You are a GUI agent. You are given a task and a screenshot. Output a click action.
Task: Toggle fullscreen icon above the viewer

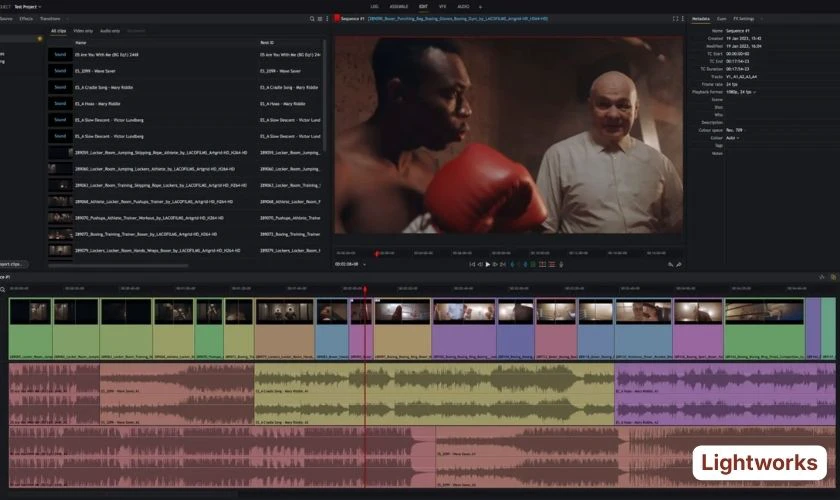point(675,19)
